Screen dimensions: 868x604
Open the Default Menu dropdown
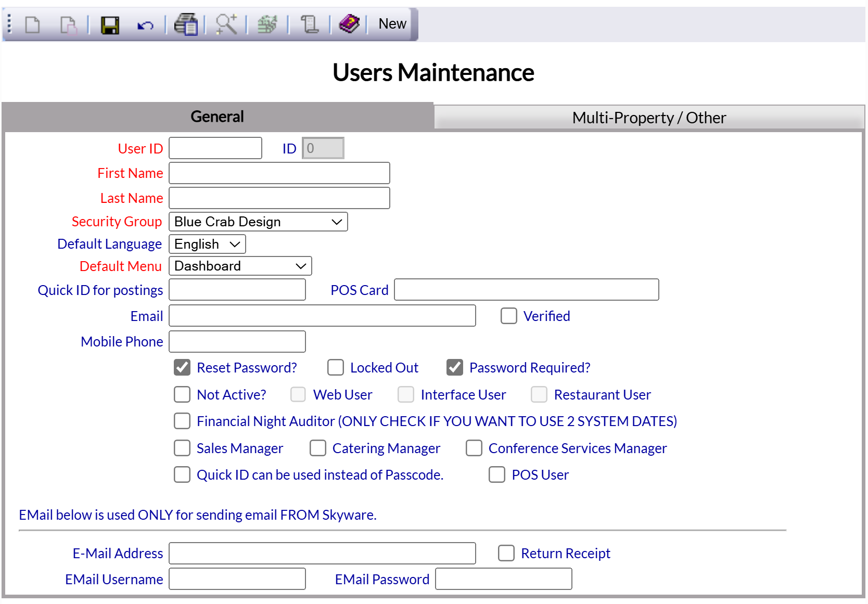coord(240,266)
